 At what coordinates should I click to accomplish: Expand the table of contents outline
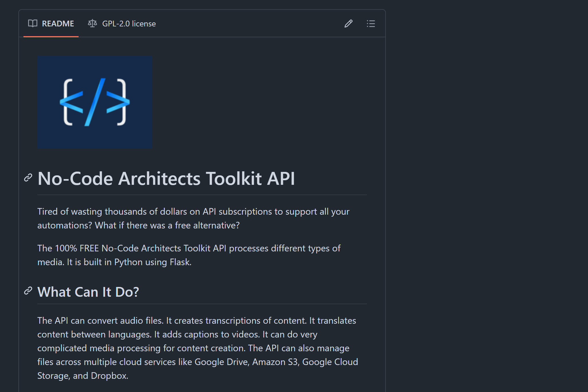coord(371,24)
